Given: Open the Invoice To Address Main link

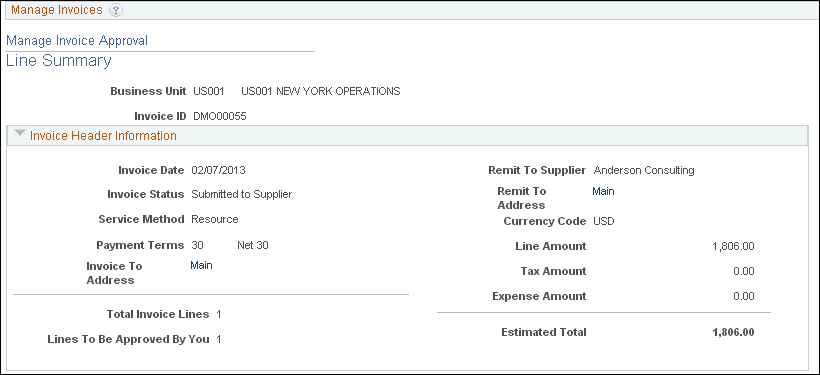Looking at the screenshot, I should pyautogui.click(x=201, y=265).
